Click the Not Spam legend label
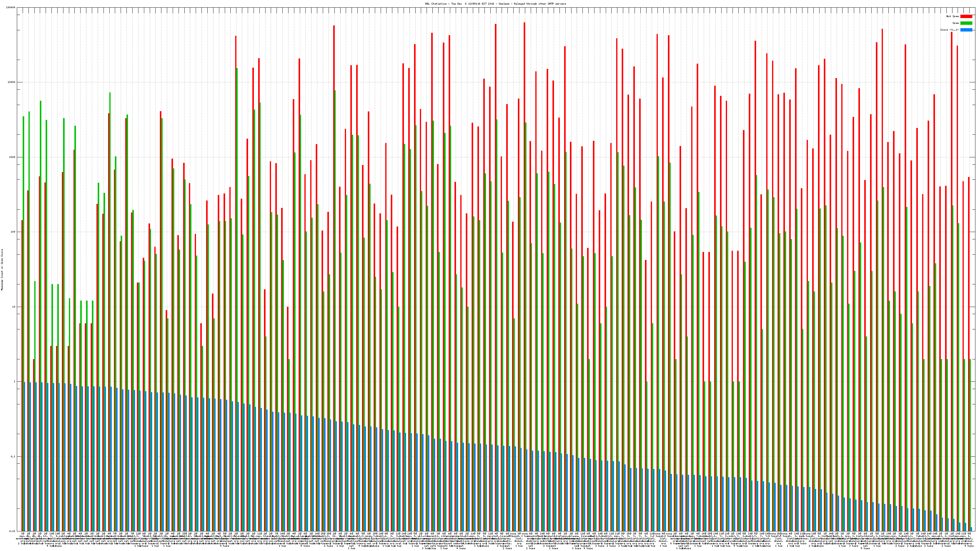Image resolution: width=980 pixels, height=551 pixels. click(x=953, y=16)
